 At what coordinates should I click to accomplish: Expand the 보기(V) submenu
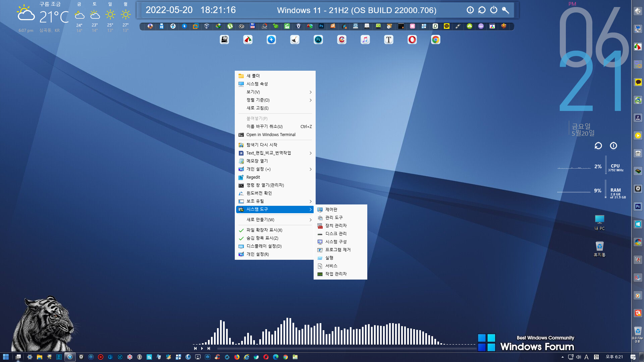[275, 92]
